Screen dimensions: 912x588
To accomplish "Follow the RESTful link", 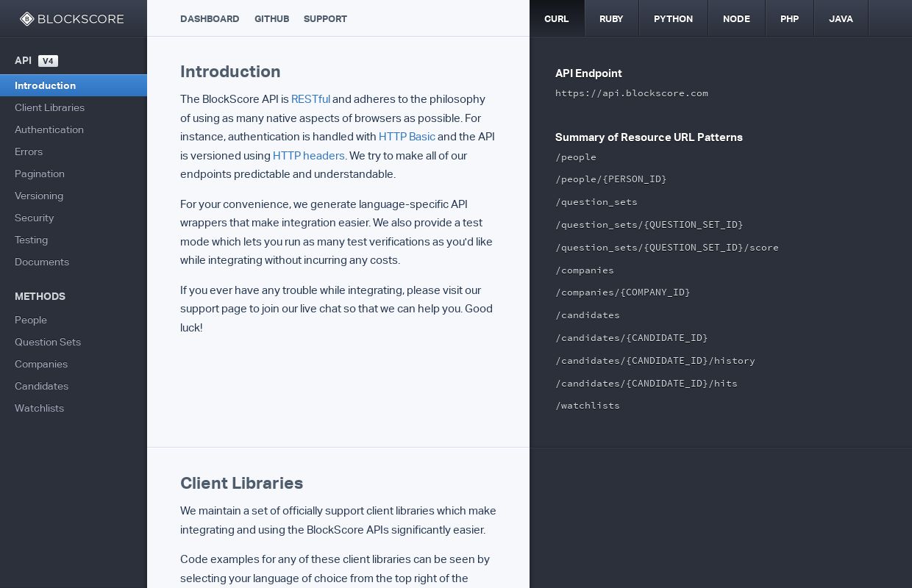I will click(310, 99).
